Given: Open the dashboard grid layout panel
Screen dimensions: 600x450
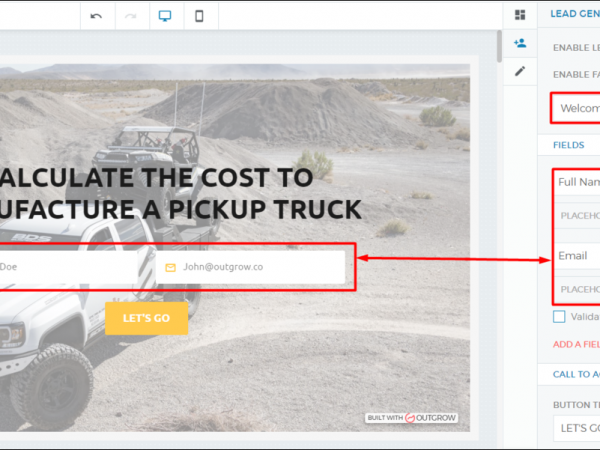Looking at the screenshot, I should [x=520, y=15].
